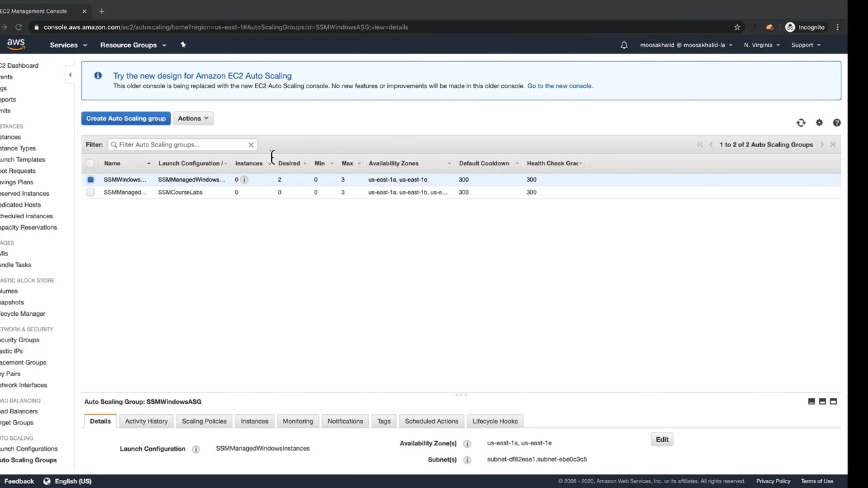Open the Actions dropdown button

point(193,119)
